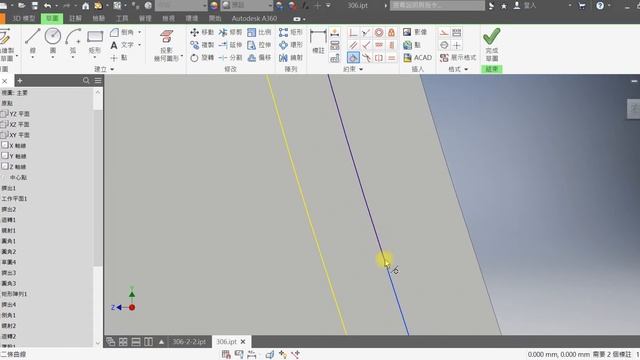
Task: Apply the Parallel constraint icon
Action: coord(353,45)
